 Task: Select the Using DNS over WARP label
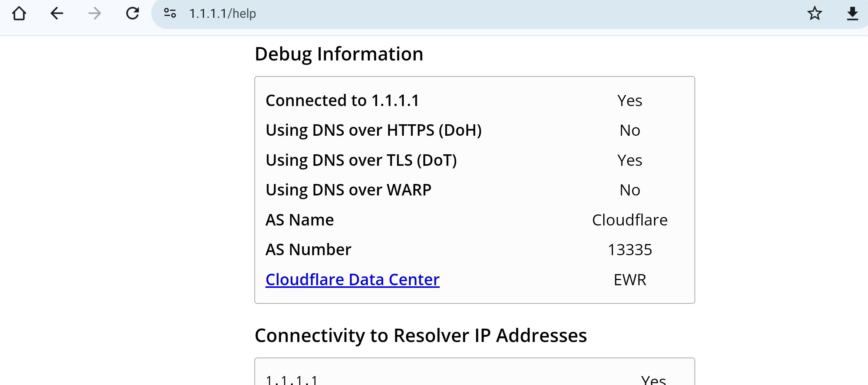349,190
